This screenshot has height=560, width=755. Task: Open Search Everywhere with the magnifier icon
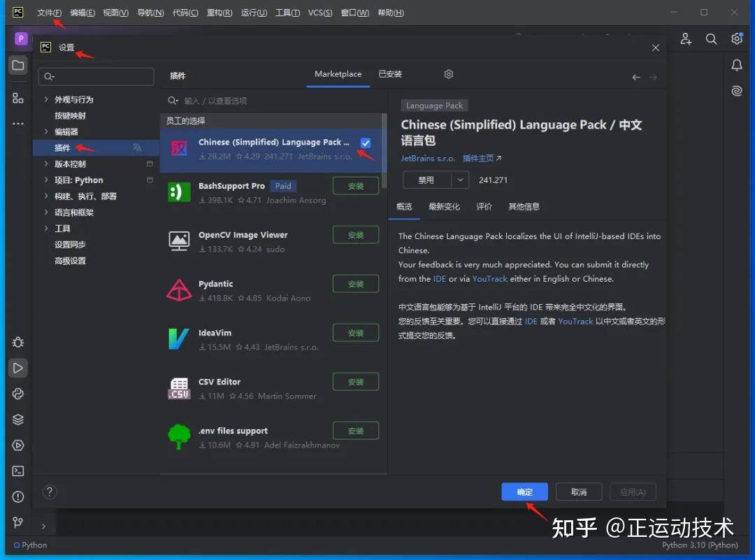click(711, 39)
